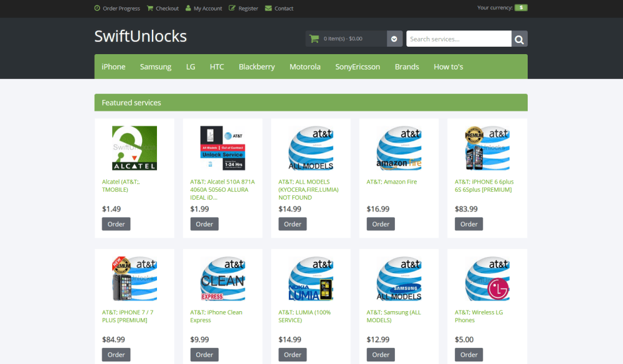
Task: Open the Alcatel (AT&T, TMOBILE) service link
Action: pos(121,186)
